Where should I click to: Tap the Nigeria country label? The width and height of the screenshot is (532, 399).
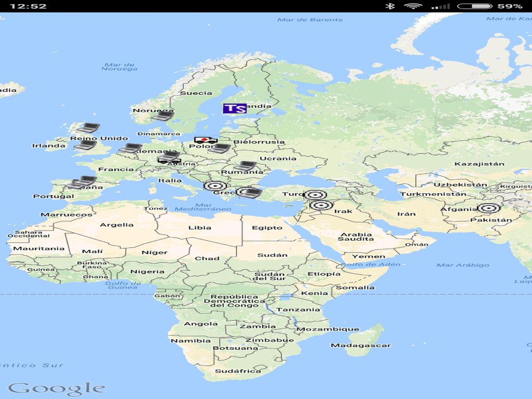coord(147,271)
